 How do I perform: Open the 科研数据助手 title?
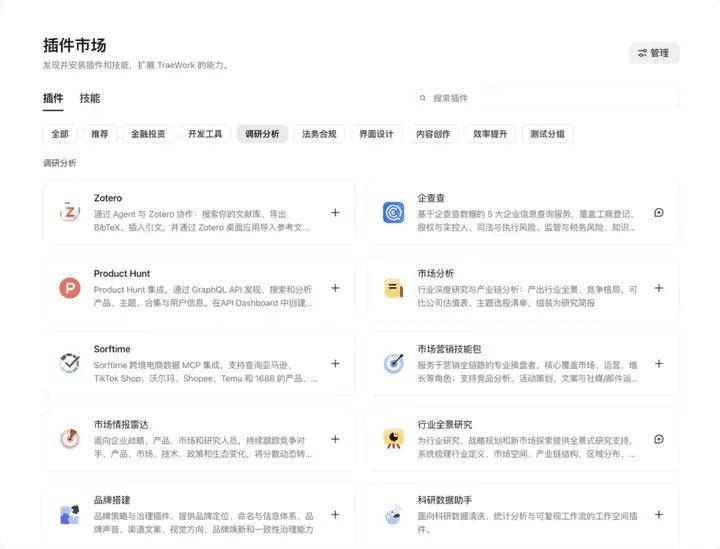click(x=445, y=500)
